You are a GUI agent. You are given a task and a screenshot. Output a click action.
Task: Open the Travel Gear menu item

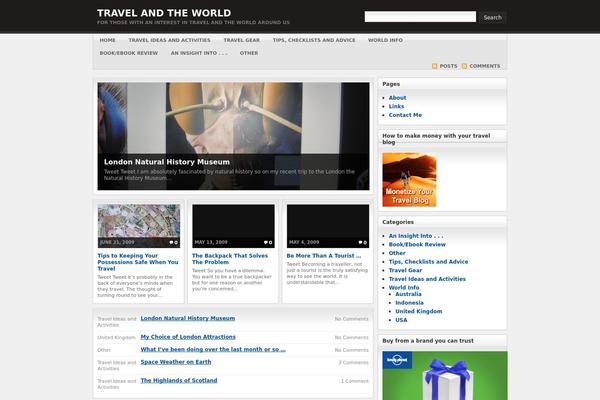tap(241, 40)
